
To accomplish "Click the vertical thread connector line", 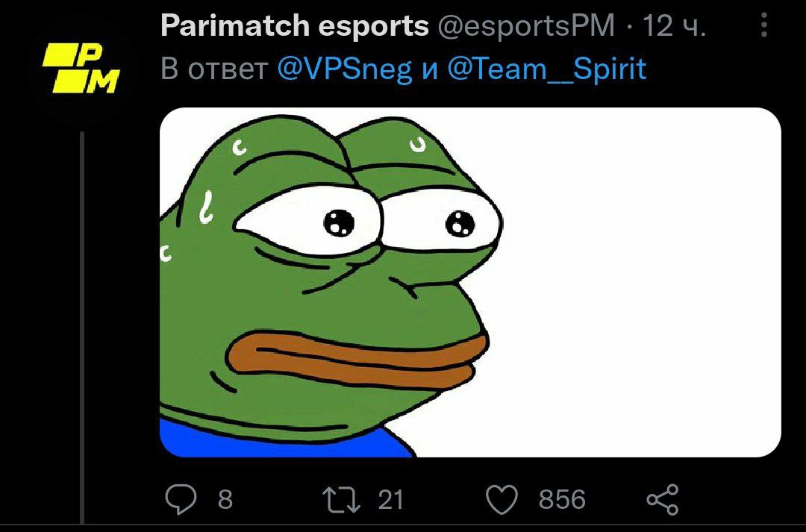I will tap(82, 328).
